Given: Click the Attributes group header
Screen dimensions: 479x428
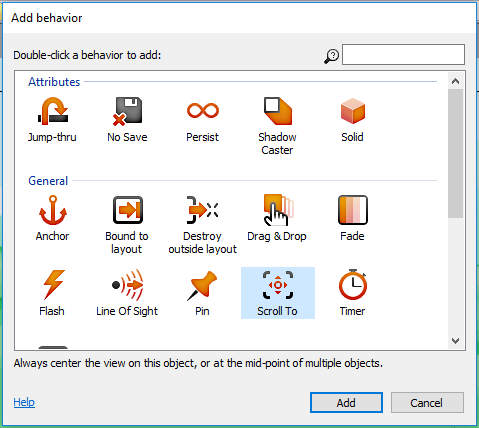Looking at the screenshot, I should (54, 82).
